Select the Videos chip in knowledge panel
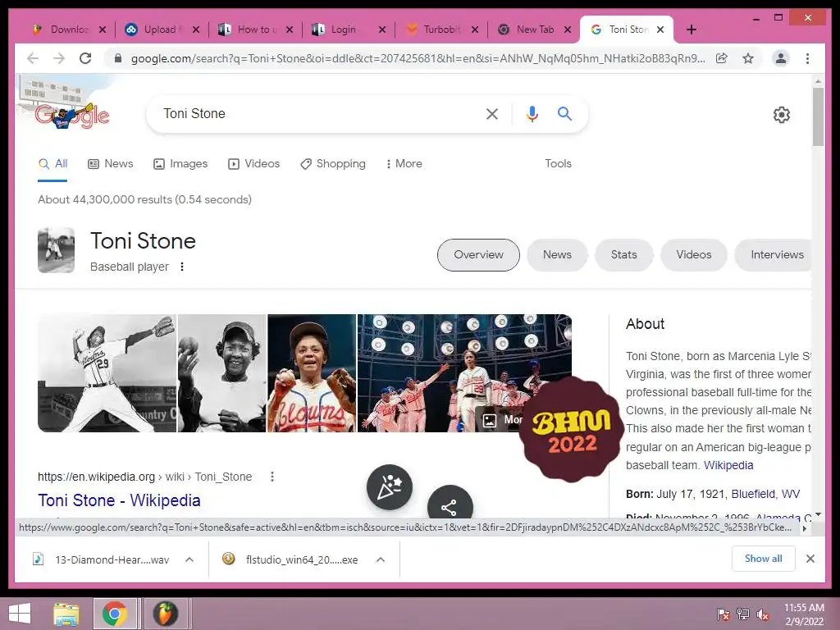 tap(694, 255)
